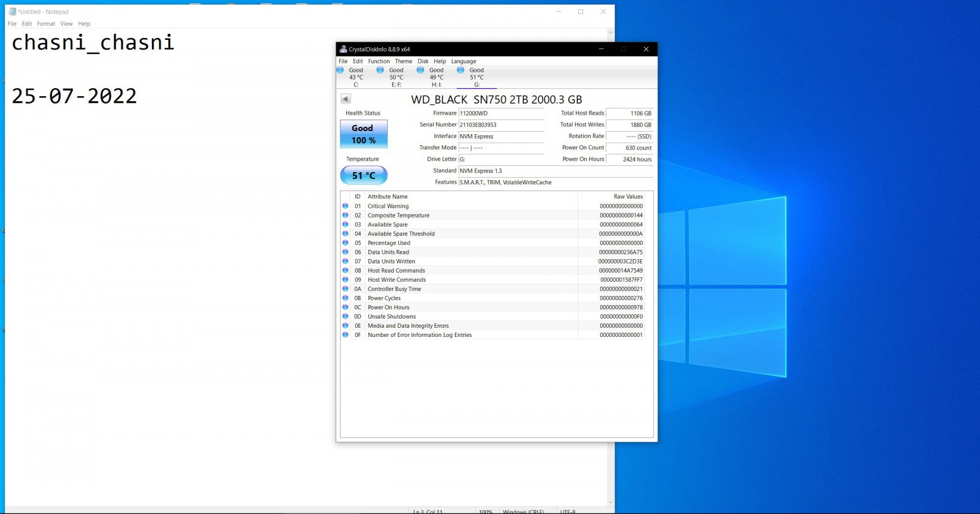Open the Function menu in CrystalDiskInfo

point(379,61)
